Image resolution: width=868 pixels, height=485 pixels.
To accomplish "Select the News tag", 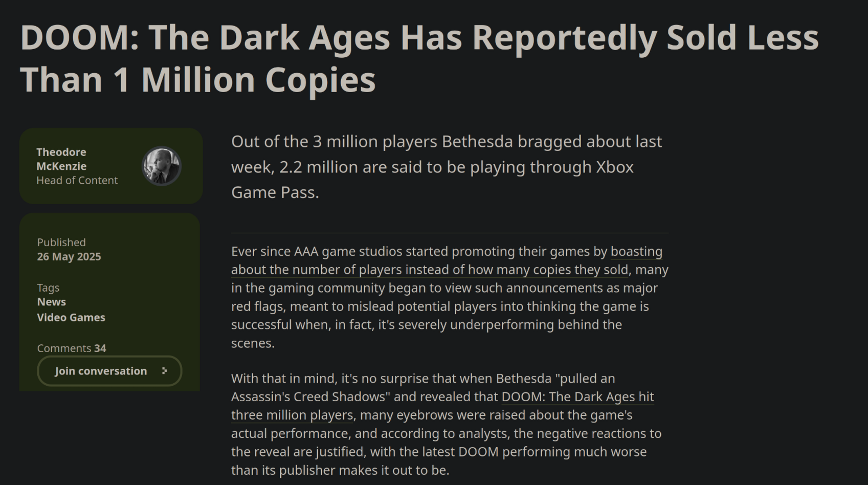I will (x=51, y=302).
